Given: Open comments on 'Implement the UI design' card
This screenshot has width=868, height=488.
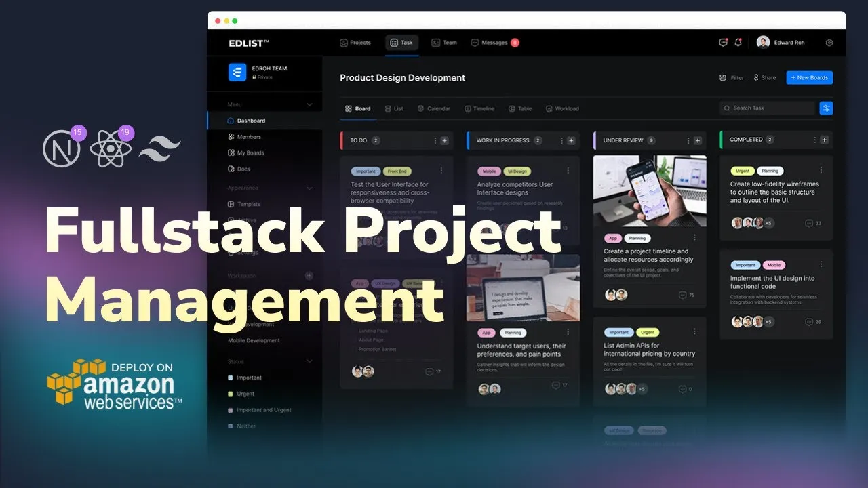Looking at the screenshot, I should coord(813,322).
